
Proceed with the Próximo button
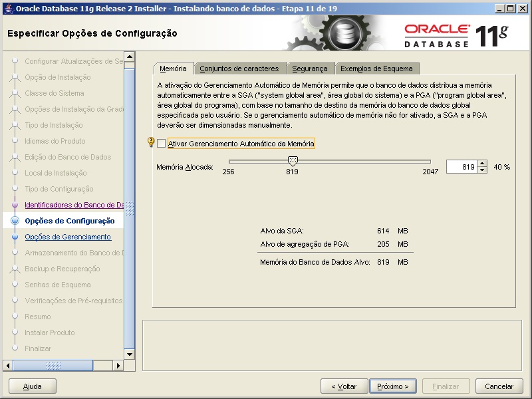tap(393, 386)
